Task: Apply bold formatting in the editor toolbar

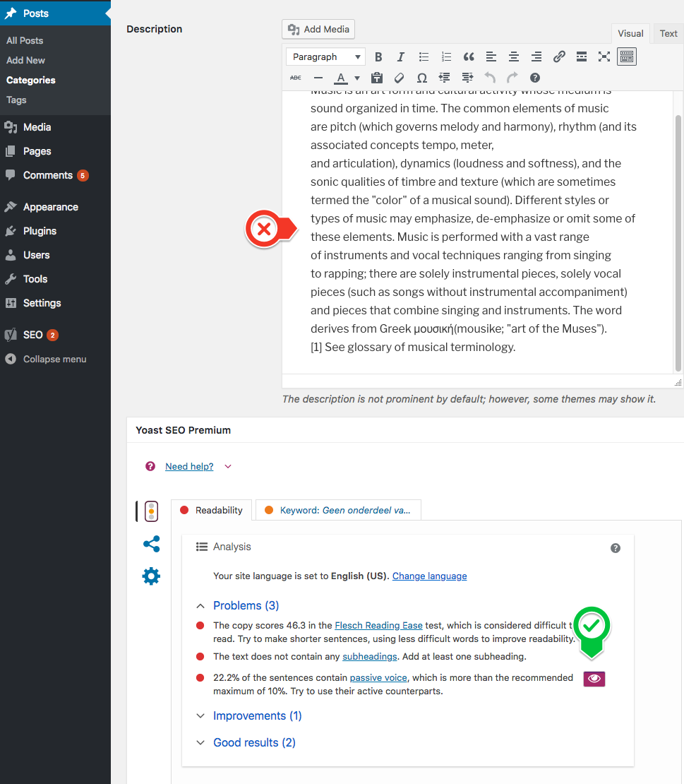Action: click(378, 57)
